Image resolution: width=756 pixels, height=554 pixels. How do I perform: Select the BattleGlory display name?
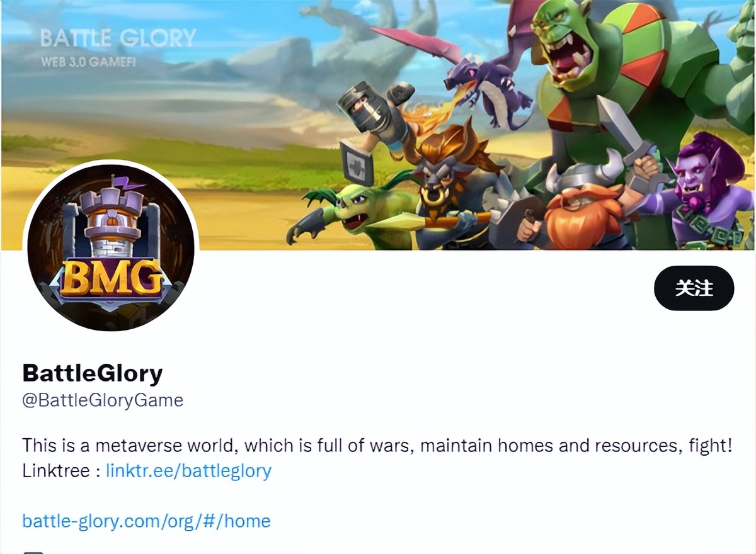click(x=93, y=373)
